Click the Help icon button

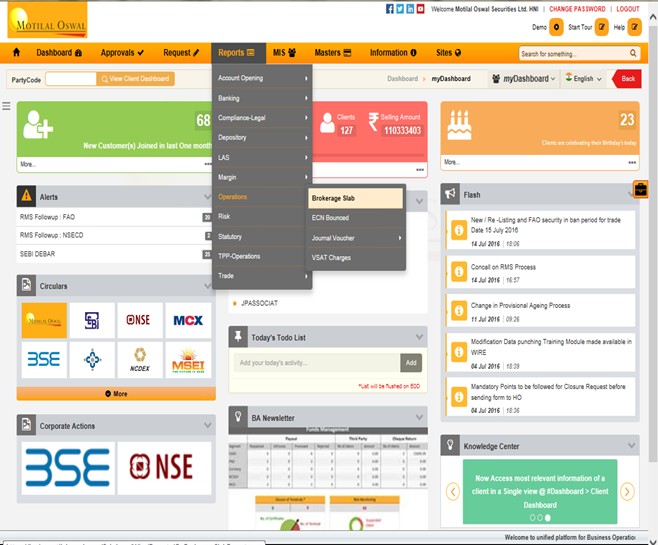click(634, 27)
